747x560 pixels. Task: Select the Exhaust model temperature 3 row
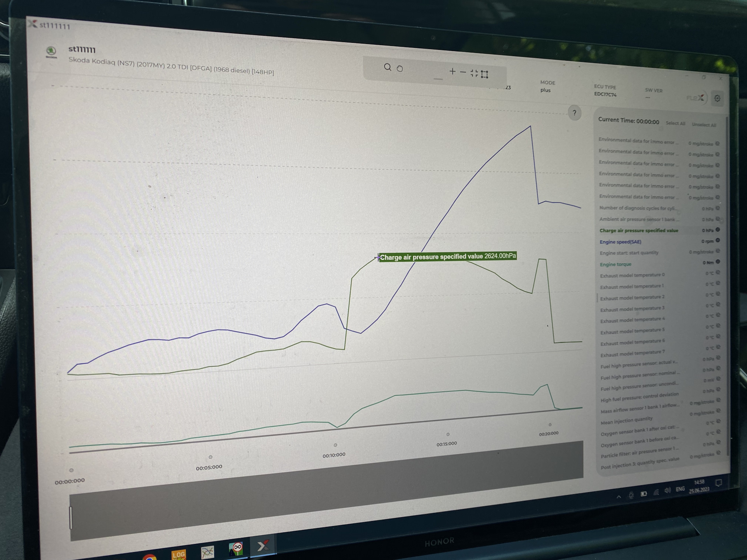[x=659, y=308]
